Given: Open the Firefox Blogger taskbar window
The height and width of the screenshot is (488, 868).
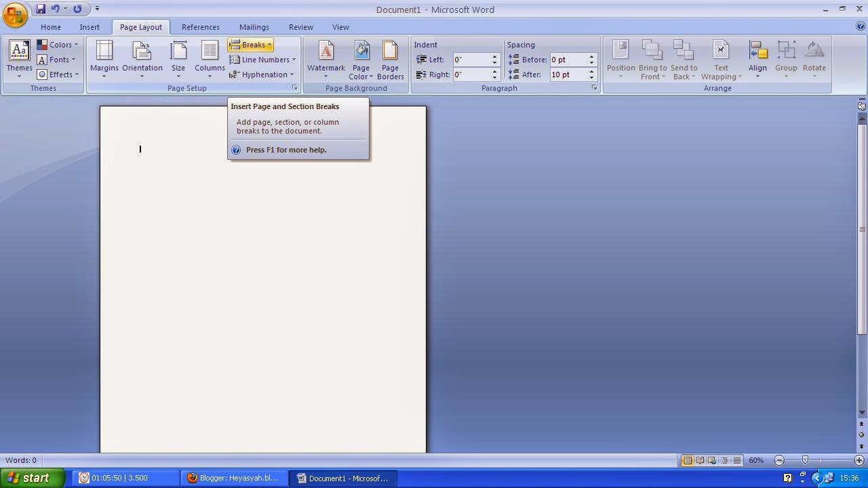Looking at the screenshot, I should [x=234, y=478].
